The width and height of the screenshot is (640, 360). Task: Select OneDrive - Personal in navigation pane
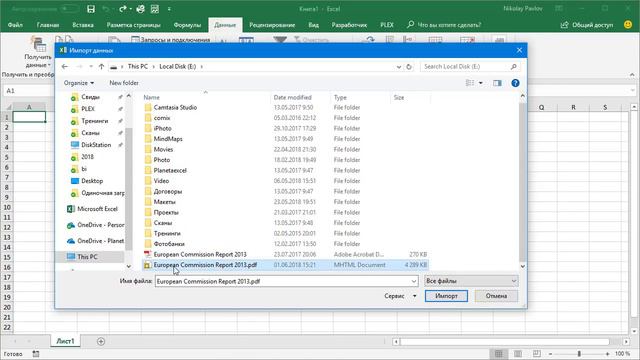pos(96,225)
